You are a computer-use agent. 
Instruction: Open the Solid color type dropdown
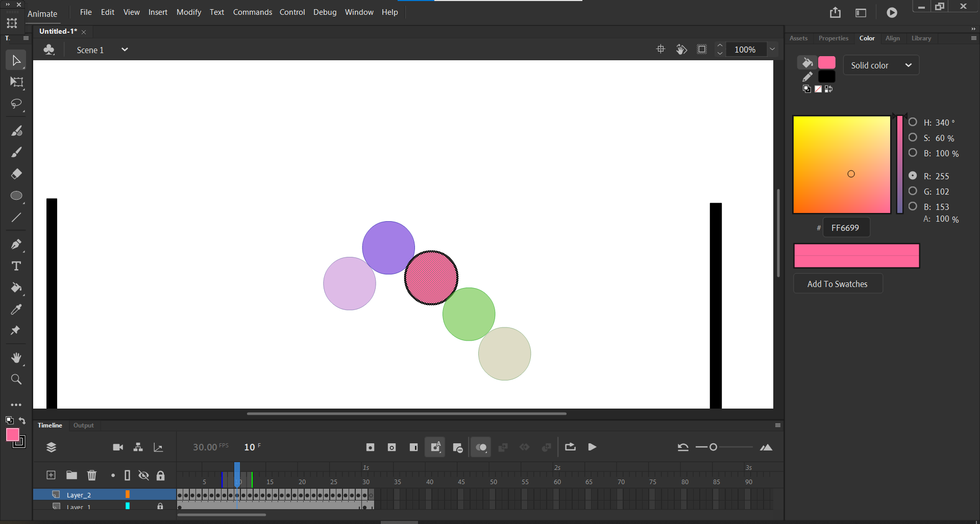pos(881,65)
